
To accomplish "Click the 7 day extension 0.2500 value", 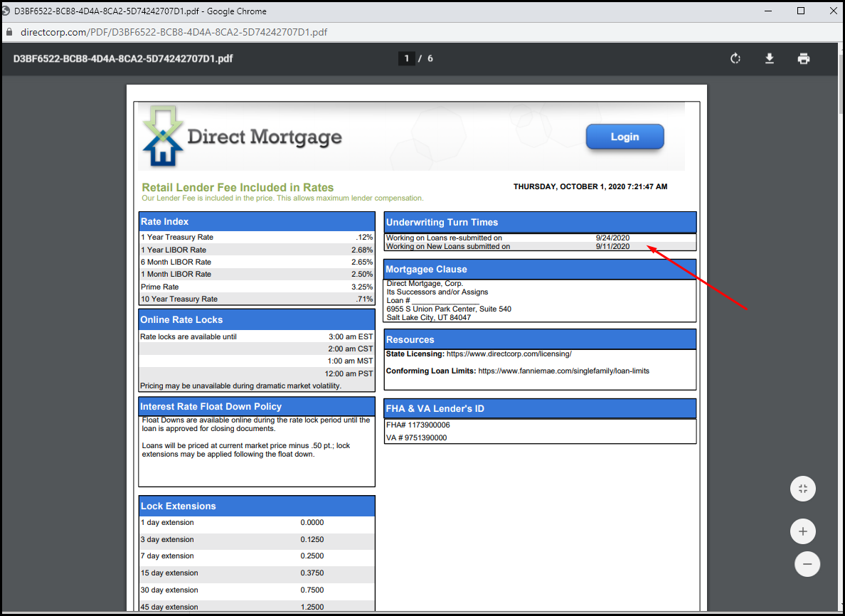I will [312, 556].
